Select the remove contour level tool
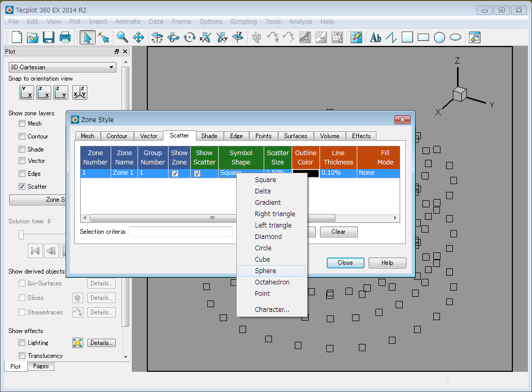Screen dimensions: 532x392 (x=321, y=37)
